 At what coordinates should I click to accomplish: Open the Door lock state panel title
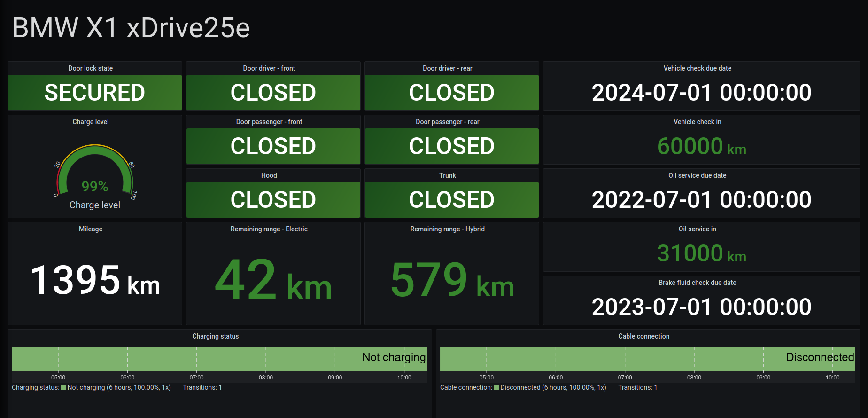(x=91, y=68)
